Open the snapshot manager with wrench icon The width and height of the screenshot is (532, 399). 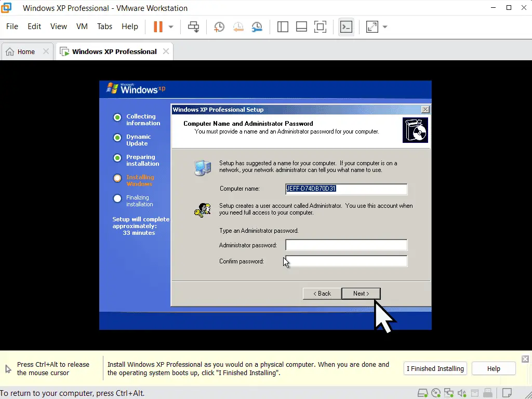(257, 26)
